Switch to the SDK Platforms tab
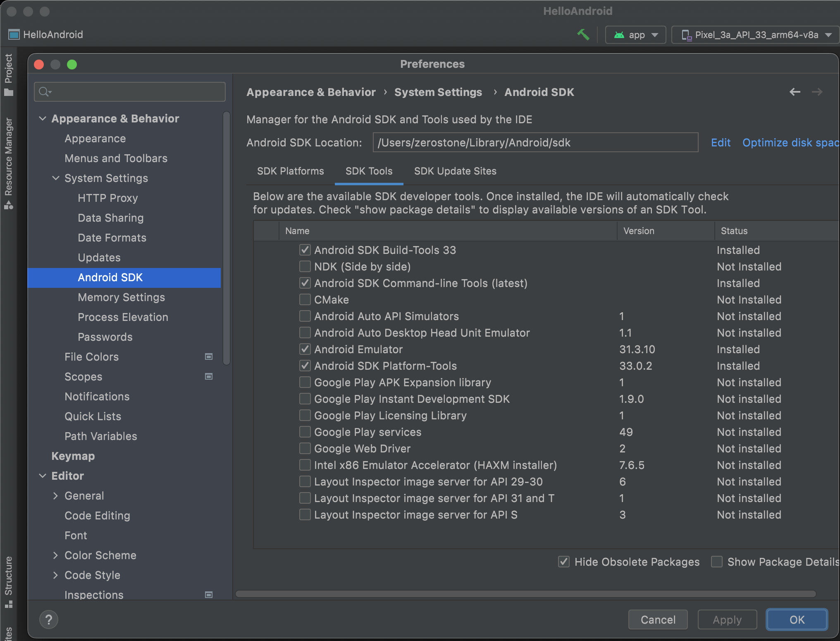 [290, 171]
